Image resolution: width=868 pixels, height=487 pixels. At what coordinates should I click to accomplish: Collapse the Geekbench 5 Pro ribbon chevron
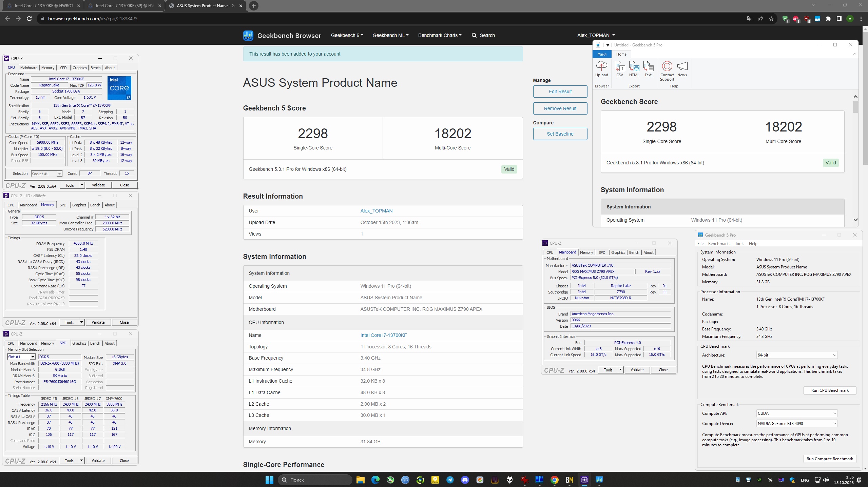(x=854, y=54)
